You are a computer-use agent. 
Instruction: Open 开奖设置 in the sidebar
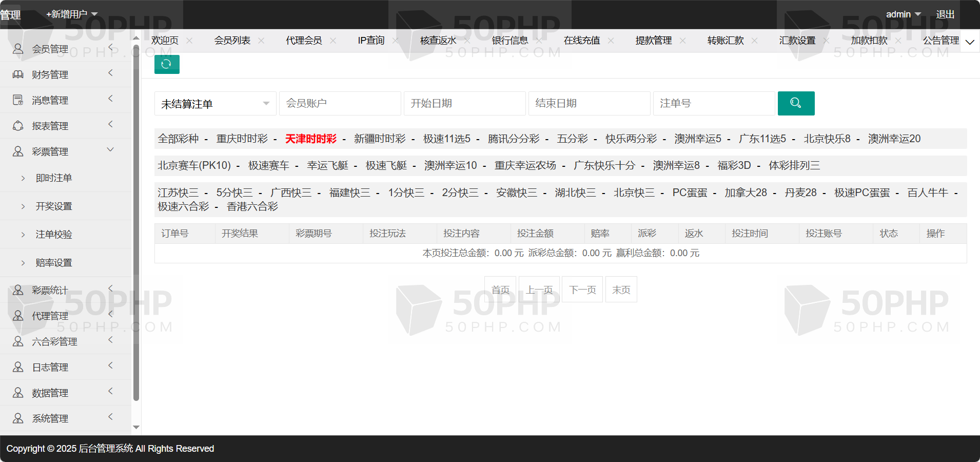pos(54,206)
